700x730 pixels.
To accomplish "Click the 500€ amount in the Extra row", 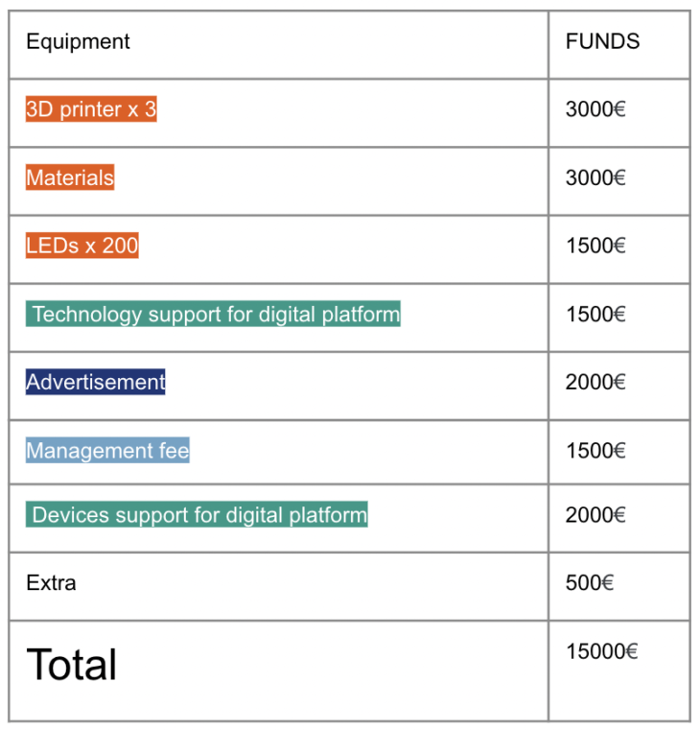I will tap(590, 582).
